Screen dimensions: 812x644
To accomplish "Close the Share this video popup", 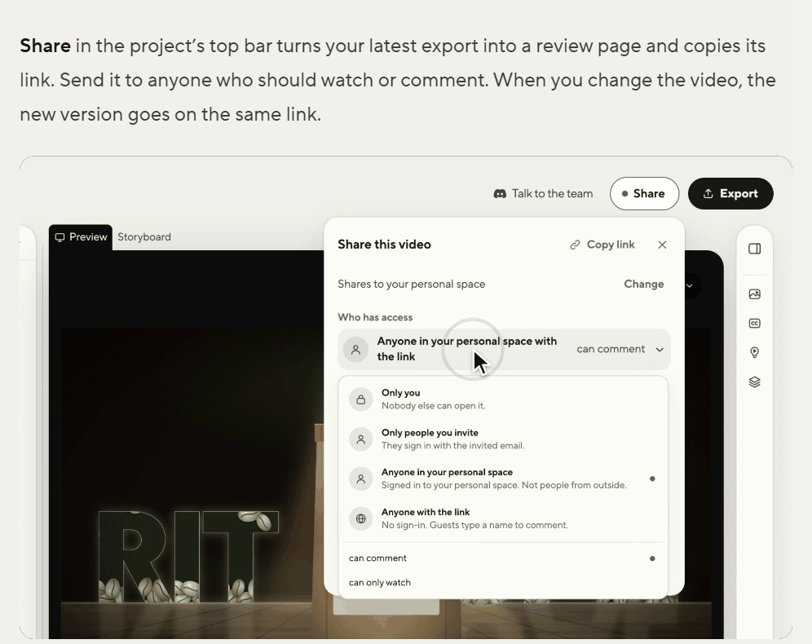I will coord(662,245).
